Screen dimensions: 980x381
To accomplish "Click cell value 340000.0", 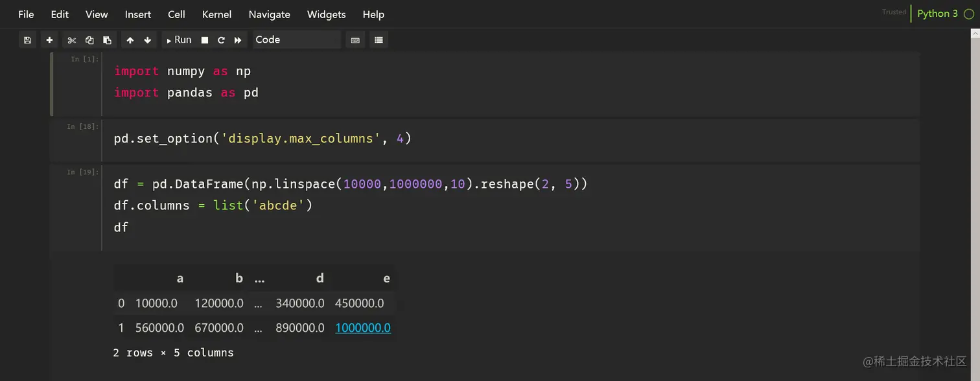I will tap(300, 303).
